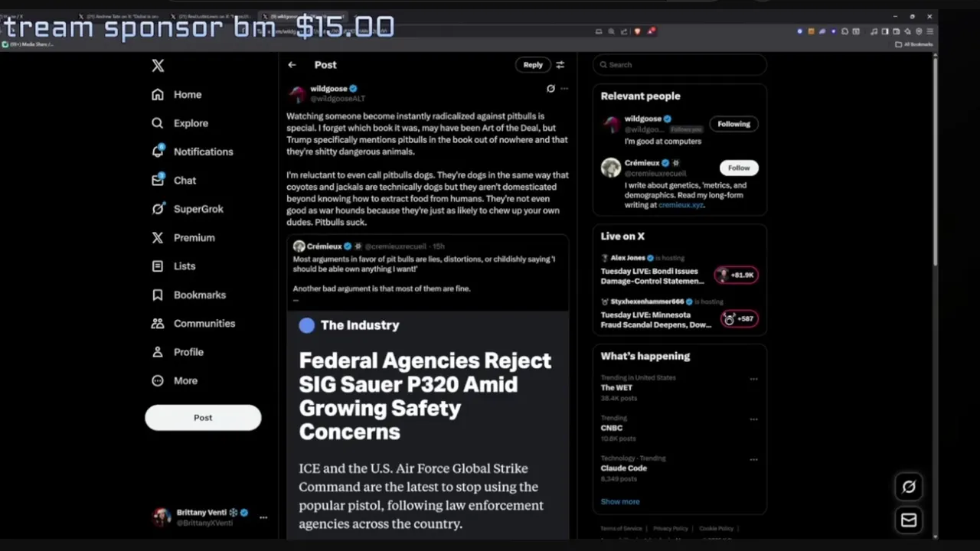Open wildgoose's avatar on the post

point(296,93)
